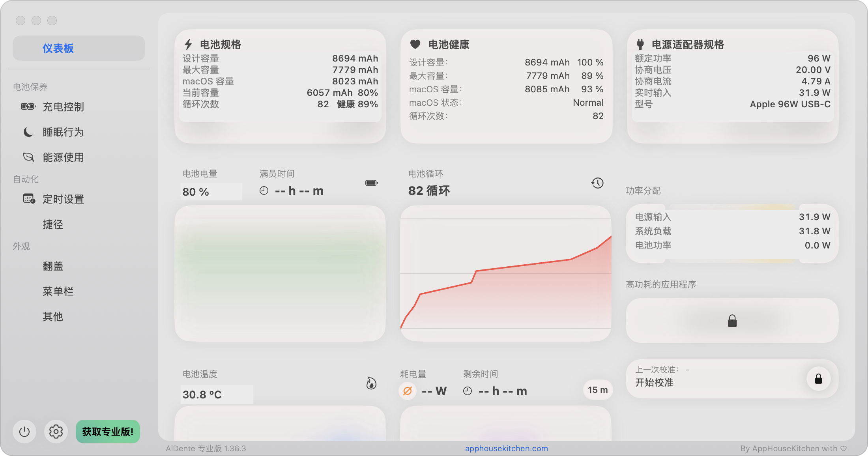The width and height of the screenshot is (868, 456).
Task: Click the 80 % battery level value
Action: point(196,192)
